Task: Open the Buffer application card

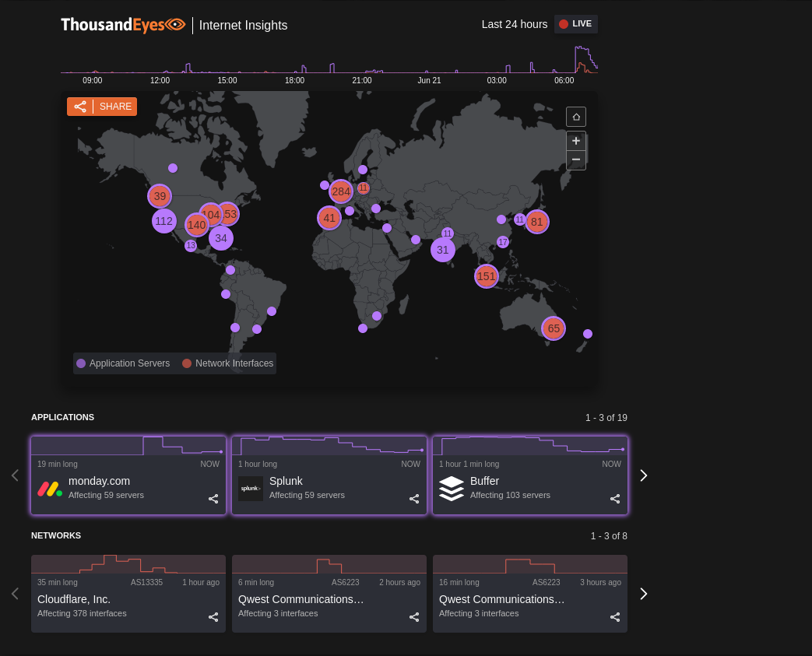Action: 530,475
